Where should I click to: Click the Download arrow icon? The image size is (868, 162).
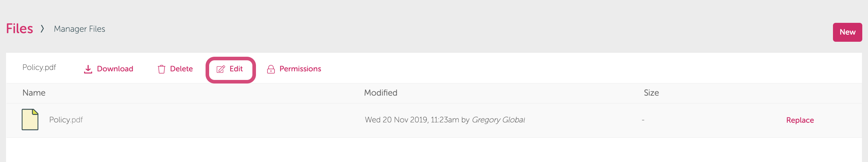point(88,69)
